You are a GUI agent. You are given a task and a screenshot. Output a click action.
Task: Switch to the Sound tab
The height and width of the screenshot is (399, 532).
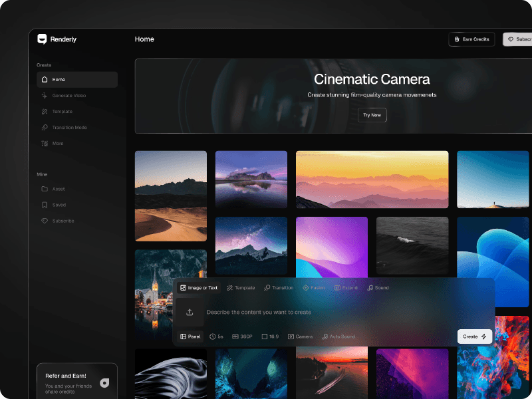[x=378, y=288]
